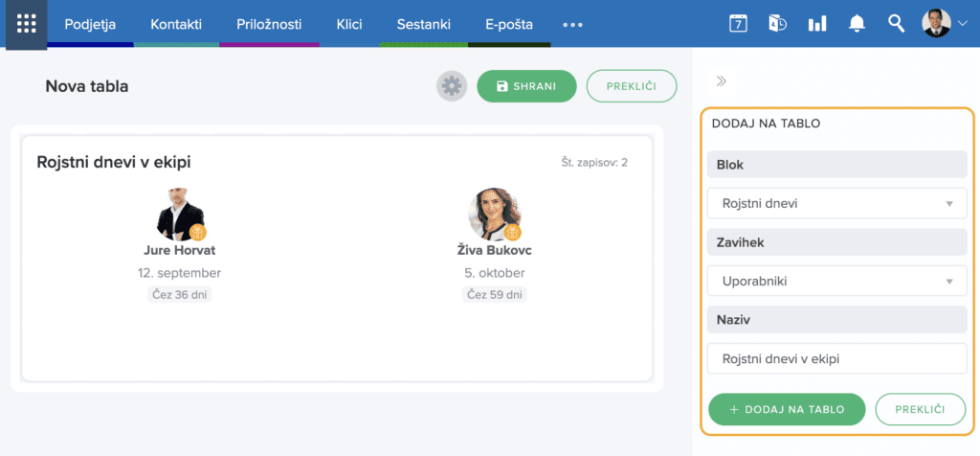Open the calendar icon in top bar

[x=738, y=24]
